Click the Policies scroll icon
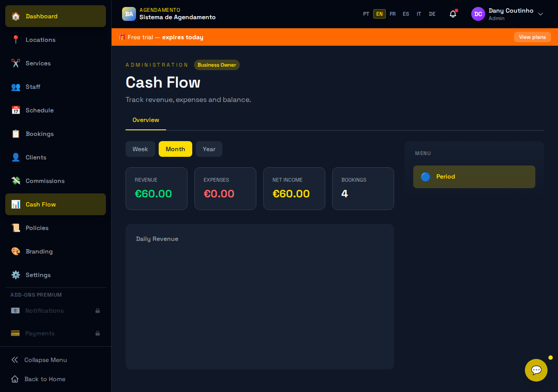 [x=16, y=228]
